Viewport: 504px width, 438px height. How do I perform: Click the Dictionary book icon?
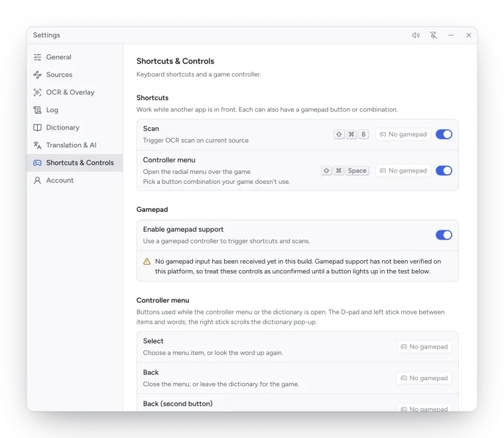[37, 127]
